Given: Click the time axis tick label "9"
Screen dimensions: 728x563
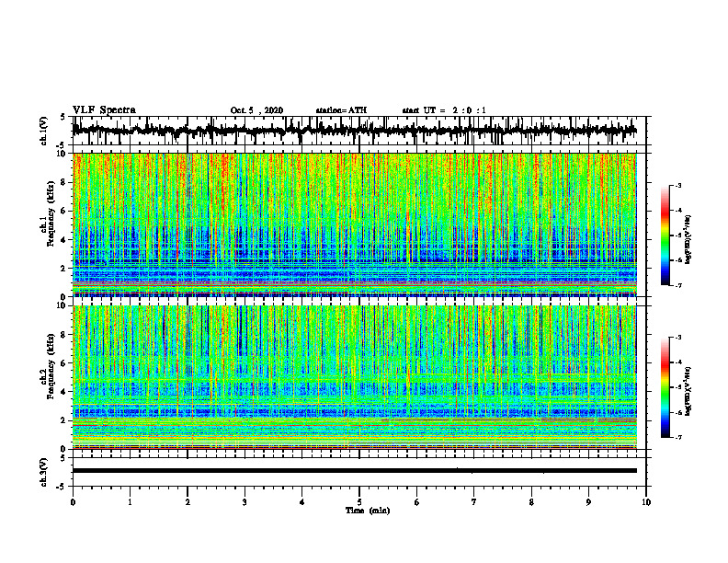Looking at the screenshot, I should coord(588,502).
